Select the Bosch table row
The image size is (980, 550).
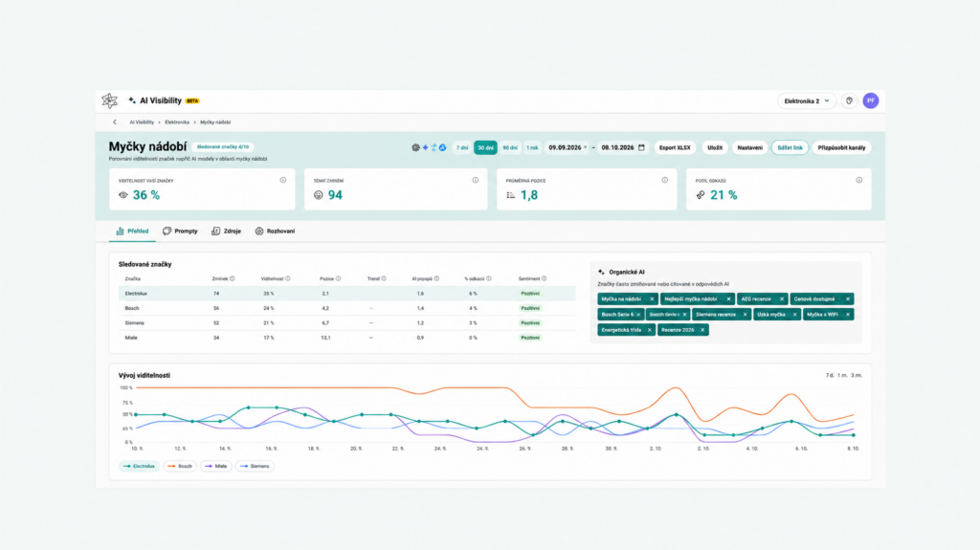point(346,308)
